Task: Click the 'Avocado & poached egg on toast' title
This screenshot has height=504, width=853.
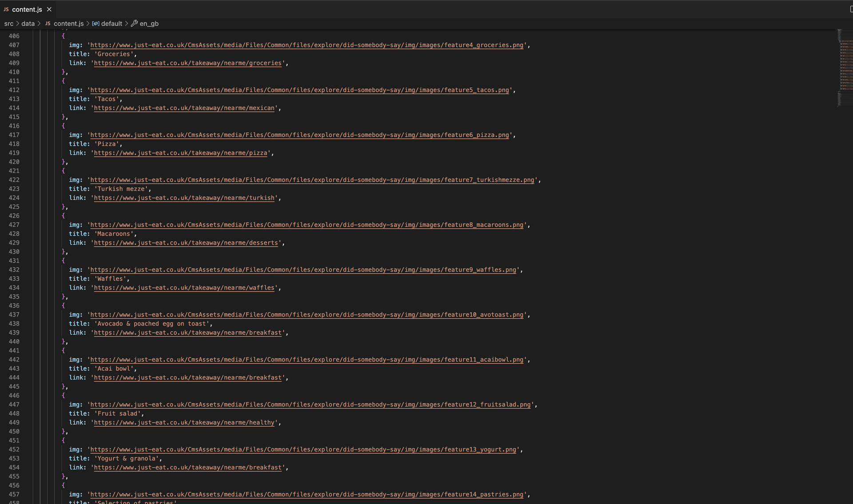Action: click(151, 324)
